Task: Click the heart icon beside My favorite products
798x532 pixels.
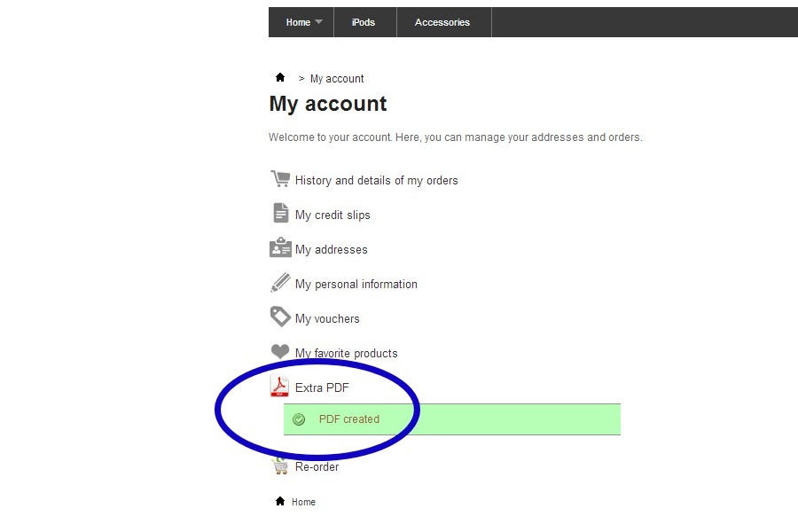Action: click(280, 351)
